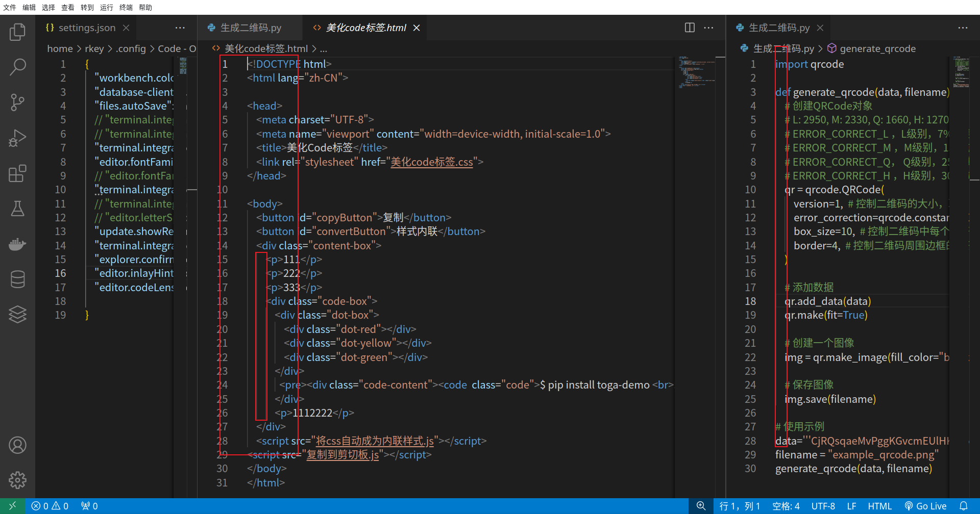Activate 生成二维码.py tab in right group

(x=779, y=28)
